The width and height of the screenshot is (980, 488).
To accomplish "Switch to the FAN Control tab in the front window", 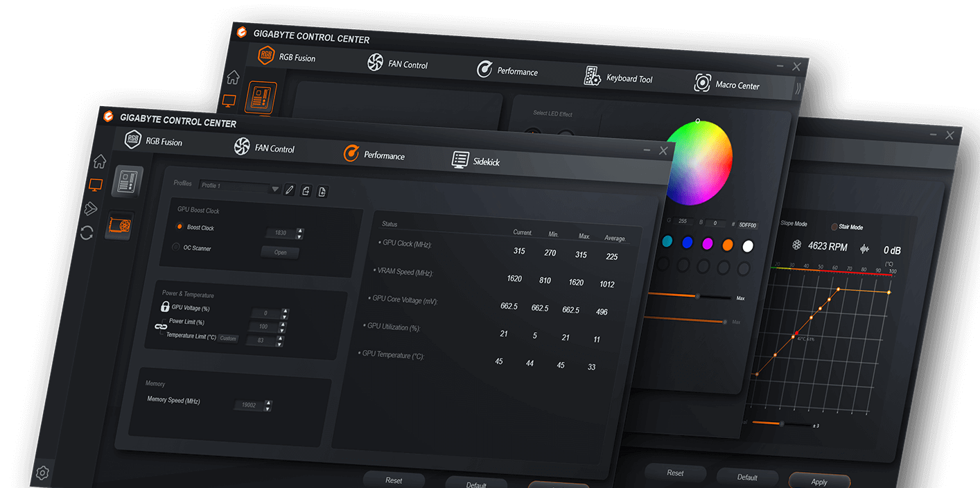I will pyautogui.click(x=264, y=147).
